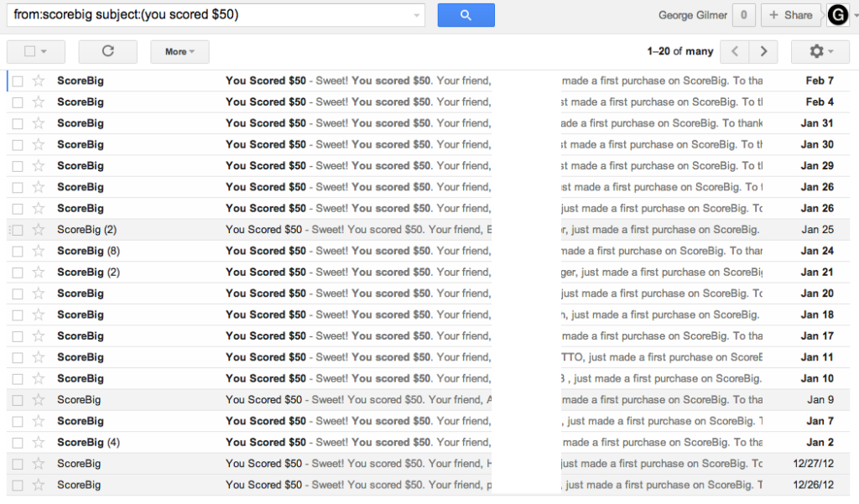
Task: Click snippet starting 'TTO, just made'
Action: coord(661,357)
